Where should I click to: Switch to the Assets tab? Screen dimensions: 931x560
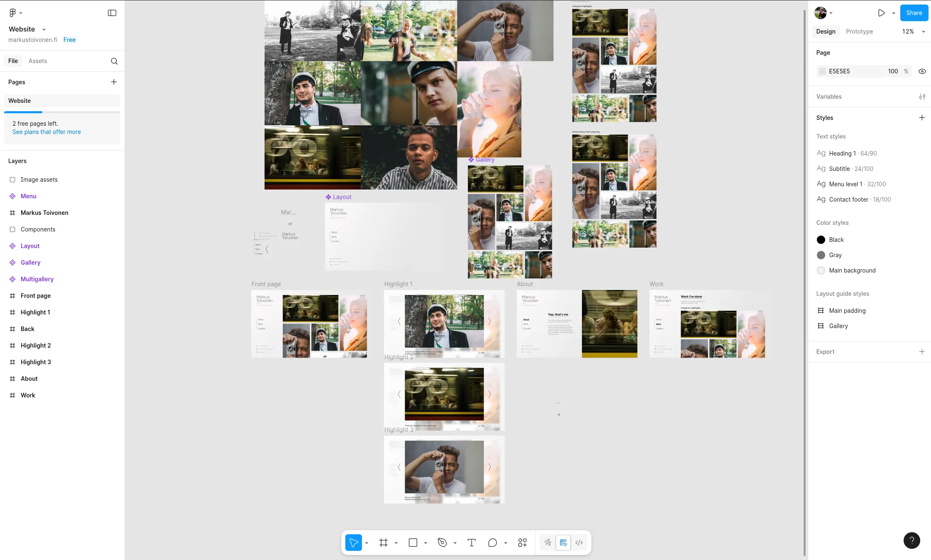tap(38, 61)
